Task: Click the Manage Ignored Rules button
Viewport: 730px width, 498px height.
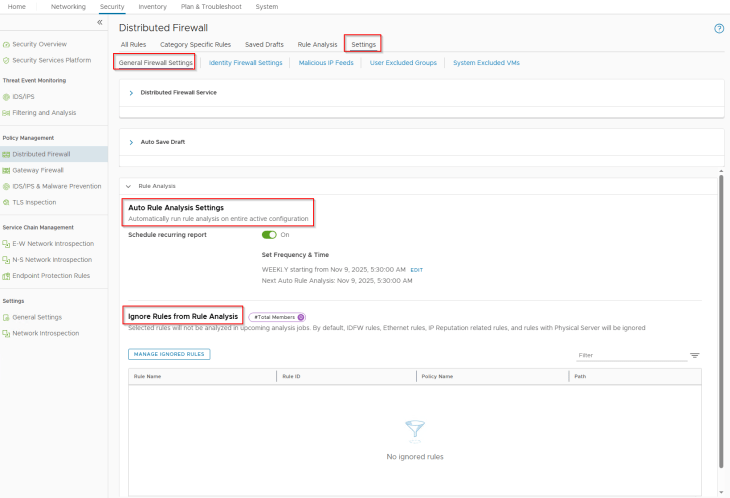Action: (x=169, y=354)
